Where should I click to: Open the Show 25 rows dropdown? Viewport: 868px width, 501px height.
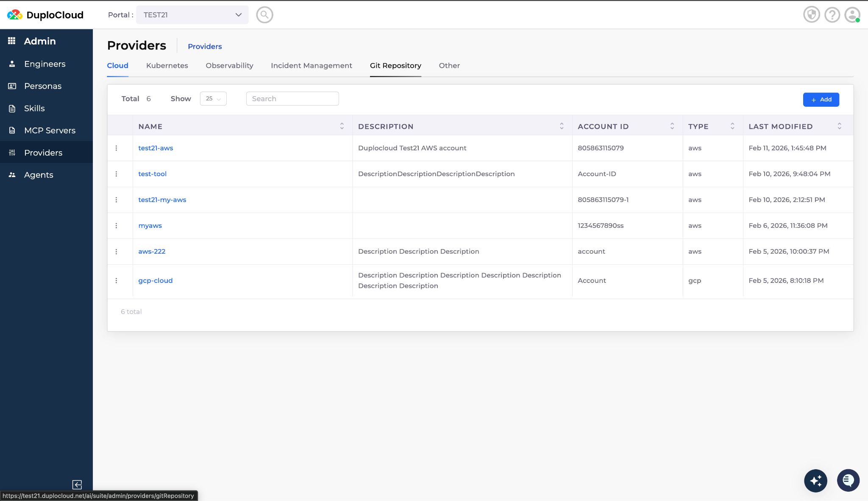point(213,99)
